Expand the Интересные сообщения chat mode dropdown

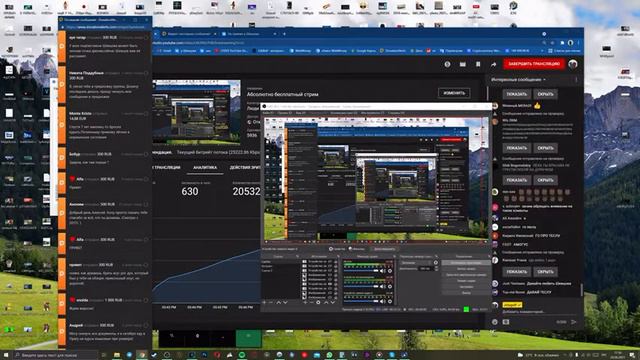[518, 80]
